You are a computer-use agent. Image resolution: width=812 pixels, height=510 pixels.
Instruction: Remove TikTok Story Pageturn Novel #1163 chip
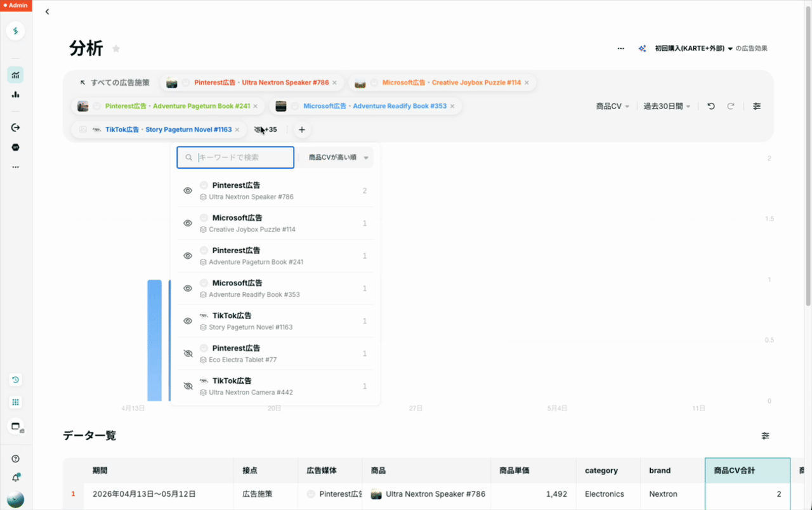pyautogui.click(x=237, y=129)
